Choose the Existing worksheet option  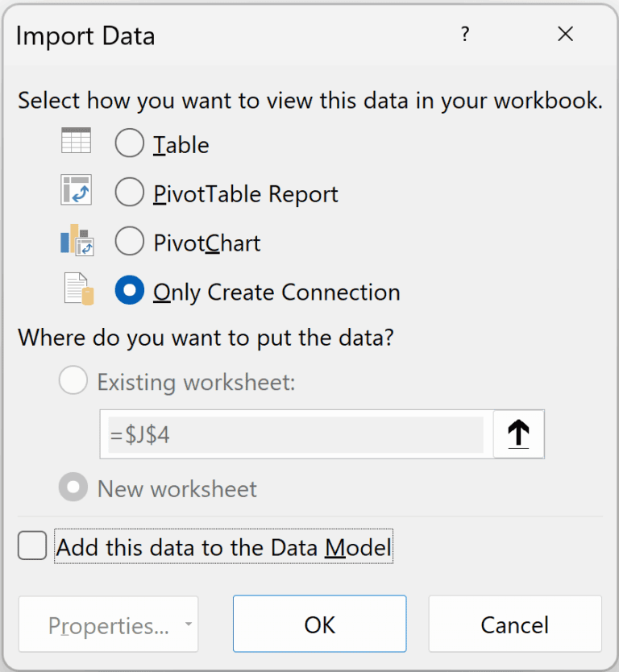click(x=73, y=380)
